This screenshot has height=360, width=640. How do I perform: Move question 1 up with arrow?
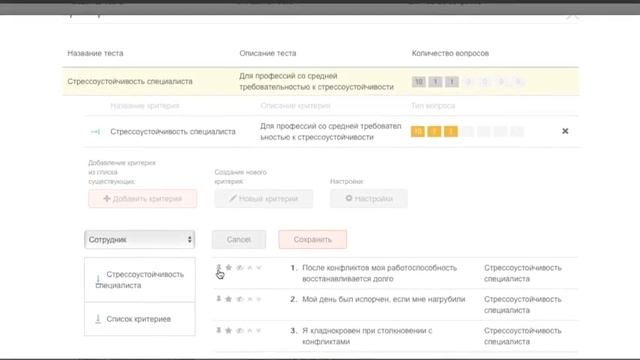tap(250, 268)
